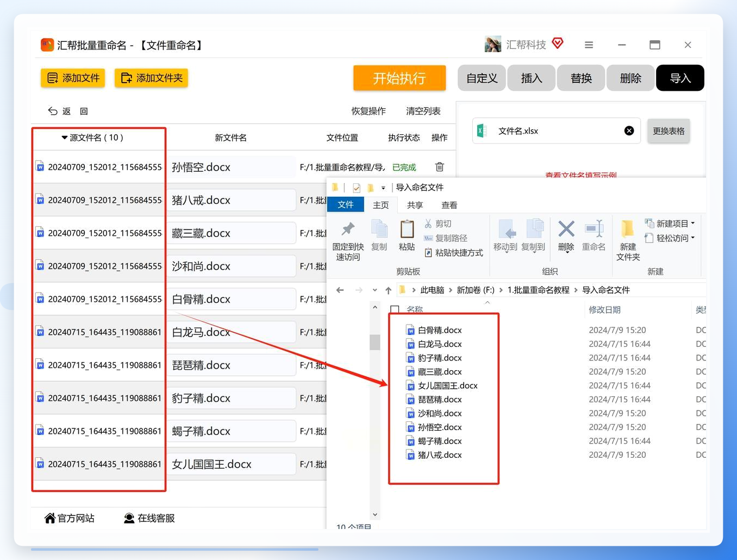
Task: Open the 文件 tab in Explorer window
Action: tap(346, 204)
